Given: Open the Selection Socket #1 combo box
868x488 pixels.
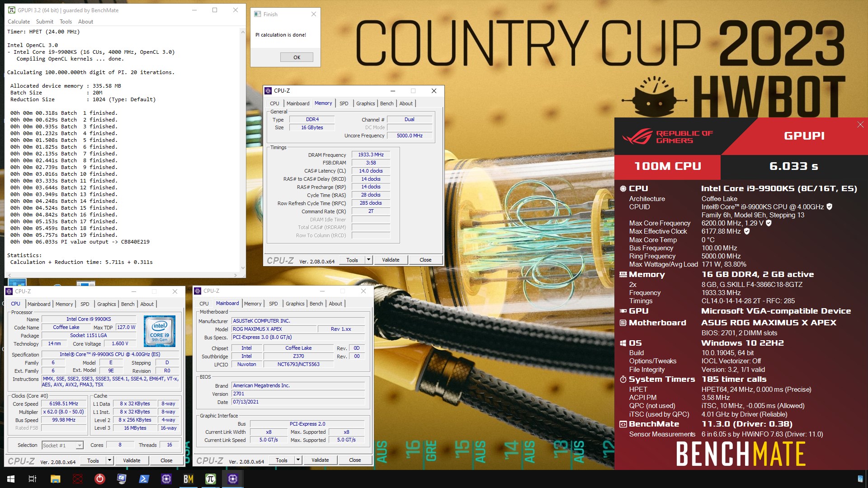Looking at the screenshot, I should click(62, 446).
